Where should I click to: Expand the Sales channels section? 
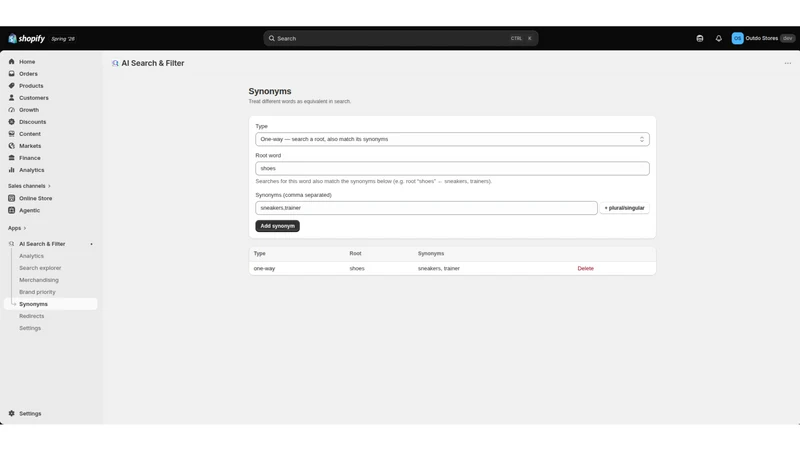[x=29, y=186]
